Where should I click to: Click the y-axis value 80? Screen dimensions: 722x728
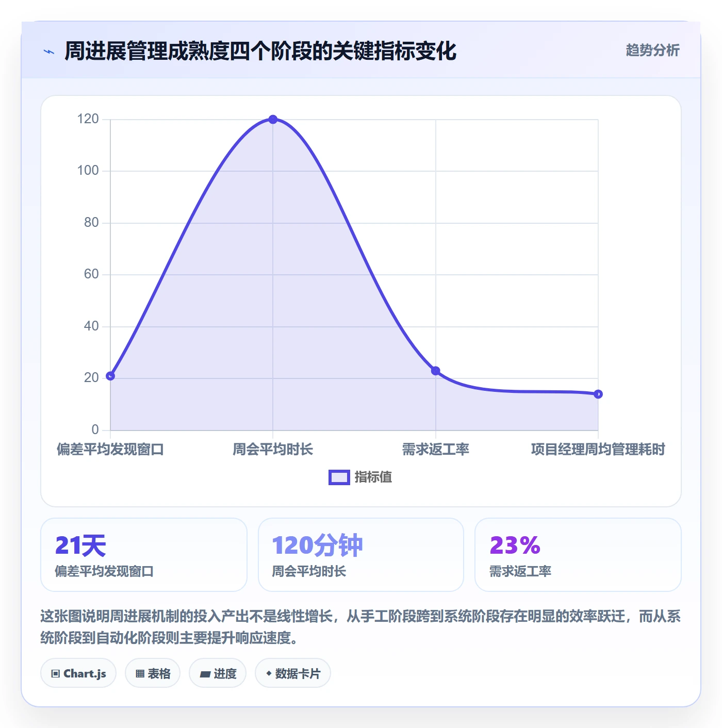91,223
